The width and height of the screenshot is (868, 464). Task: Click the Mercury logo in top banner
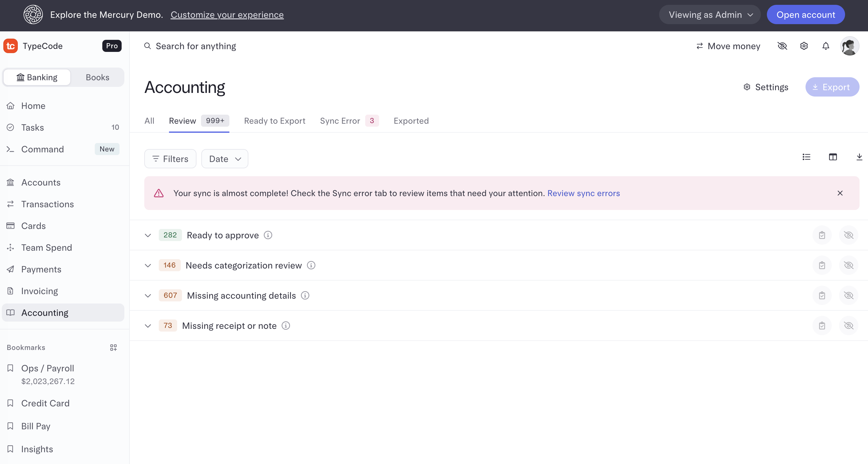click(33, 14)
